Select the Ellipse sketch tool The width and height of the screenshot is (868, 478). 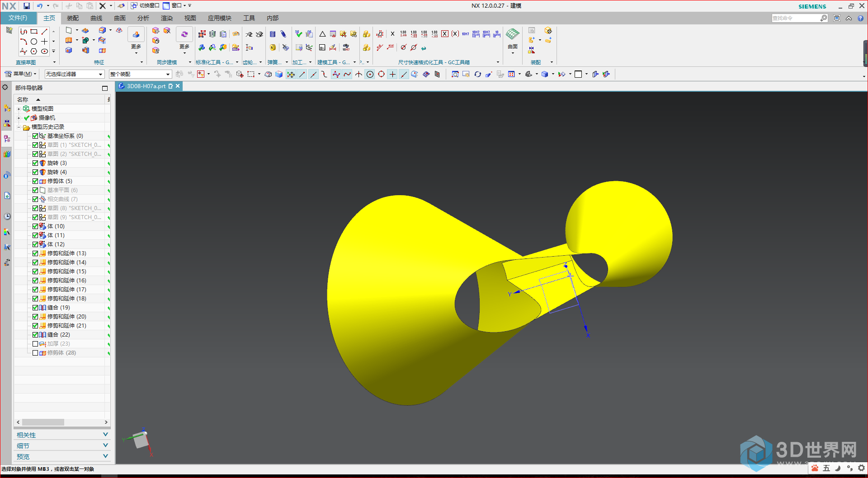point(44,52)
